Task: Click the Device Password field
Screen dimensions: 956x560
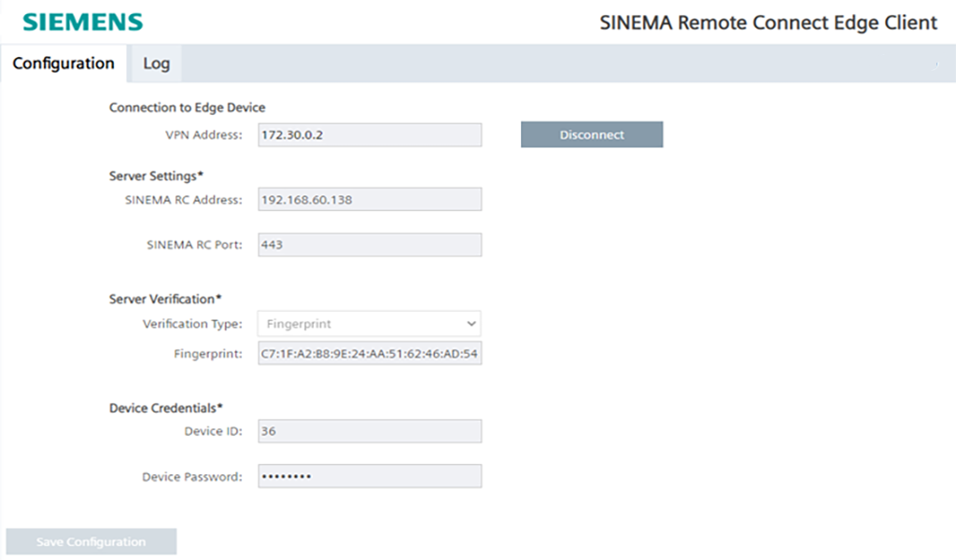Action: (370, 476)
